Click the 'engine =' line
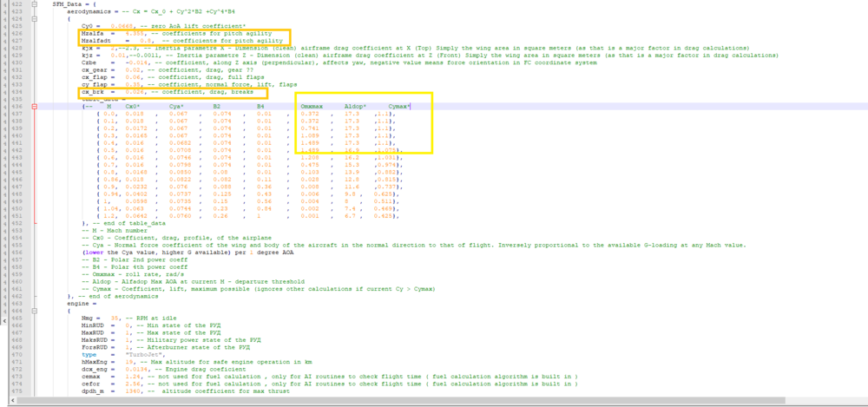The image size is (868, 407). (x=82, y=304)
